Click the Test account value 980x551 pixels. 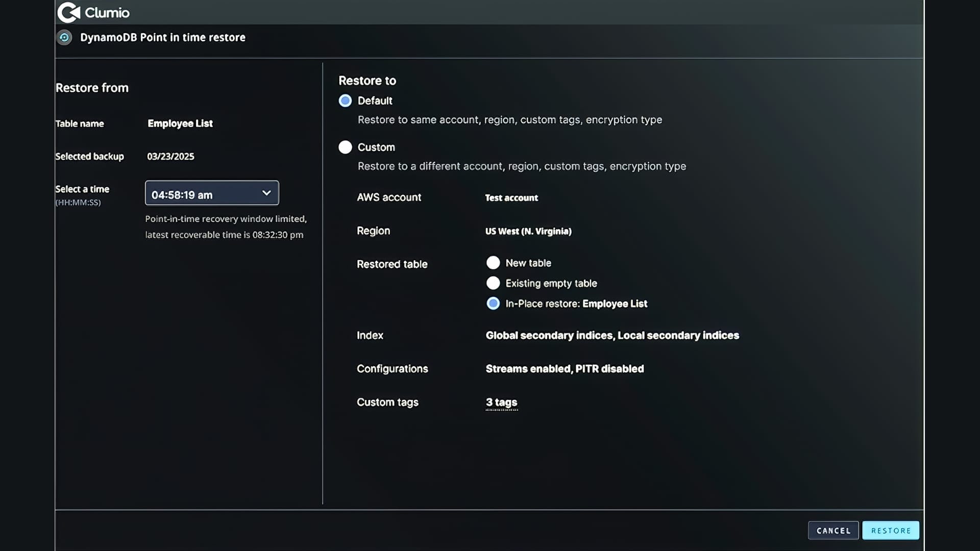point(511,198)
